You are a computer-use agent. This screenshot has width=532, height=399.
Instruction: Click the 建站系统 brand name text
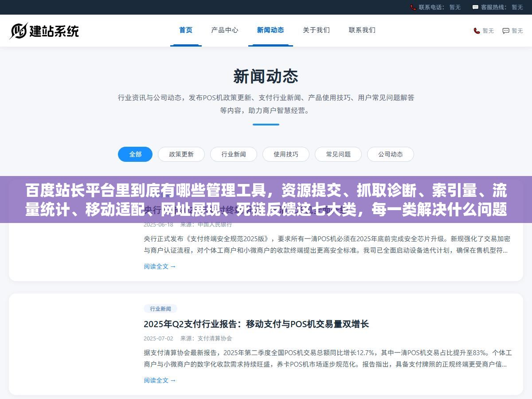click(x=54, y=31)
